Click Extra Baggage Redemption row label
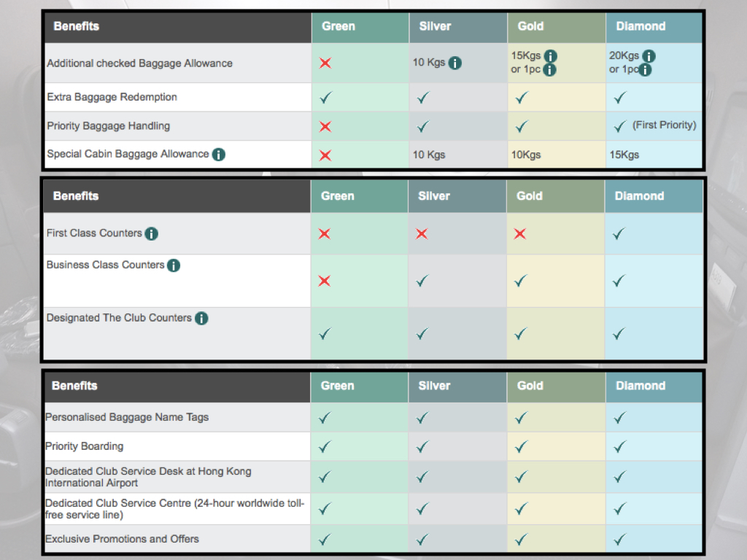Viewport: 747px width, 560px height. pyautogui.click(x=112, y=97)
